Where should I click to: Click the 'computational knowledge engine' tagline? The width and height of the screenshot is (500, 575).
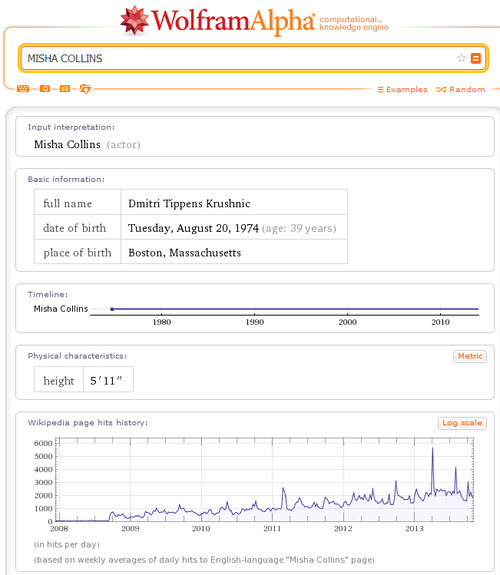click(354, 23)
